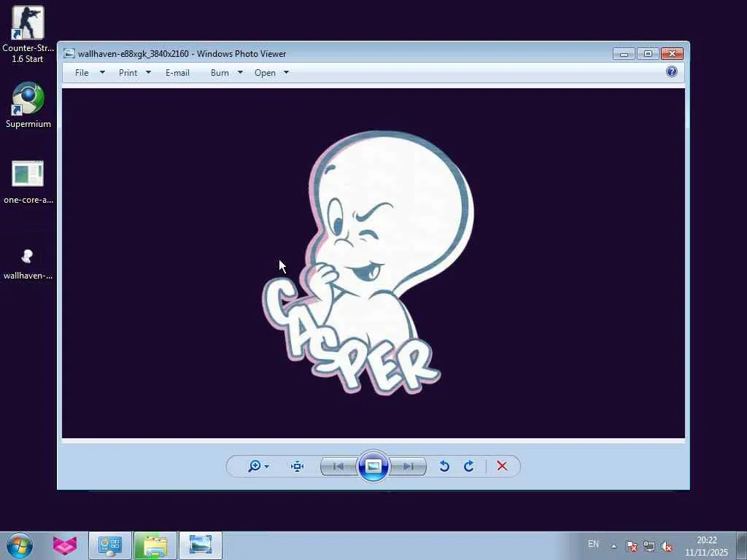Expand the File menu arrow
This screenshot has width=747, height=560.
(102, 72)
